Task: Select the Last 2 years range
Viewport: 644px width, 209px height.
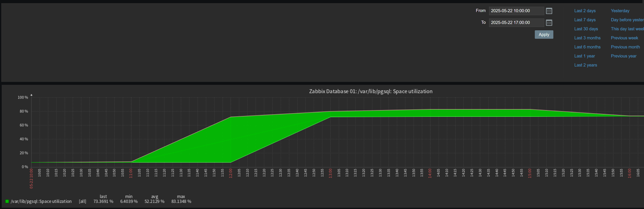Action: click(x=585, y=65)
